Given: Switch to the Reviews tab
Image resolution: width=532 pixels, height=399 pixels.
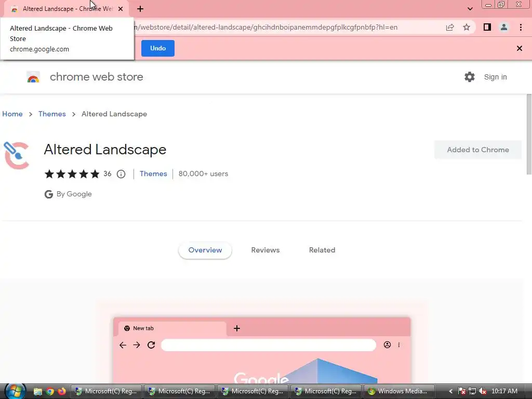Looking at the screenshot, I should tap(265, 250).
